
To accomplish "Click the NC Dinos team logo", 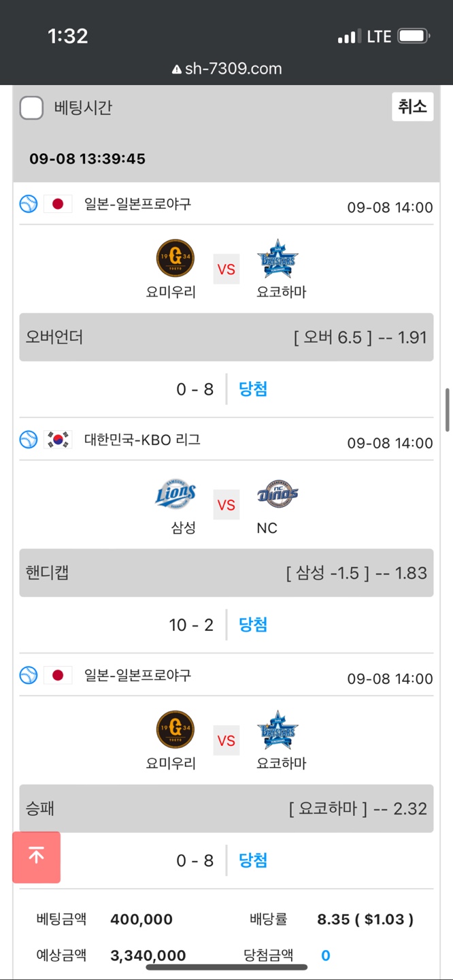I will click(x=278, y=495).
